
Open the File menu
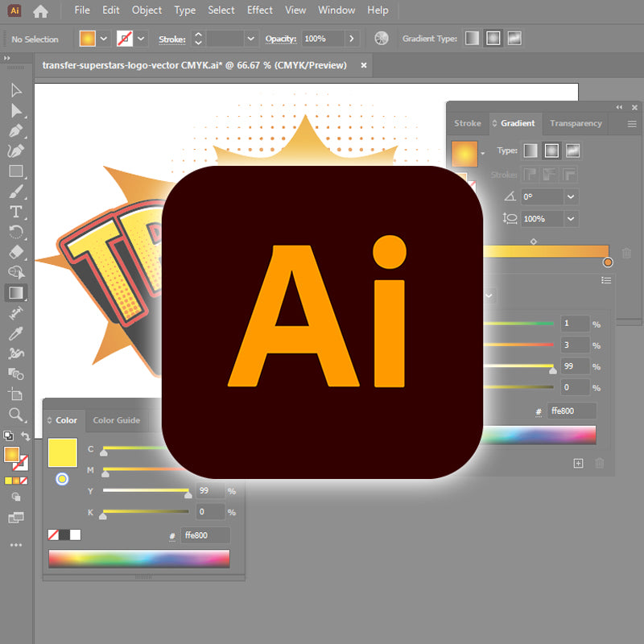tap(82, 10)
